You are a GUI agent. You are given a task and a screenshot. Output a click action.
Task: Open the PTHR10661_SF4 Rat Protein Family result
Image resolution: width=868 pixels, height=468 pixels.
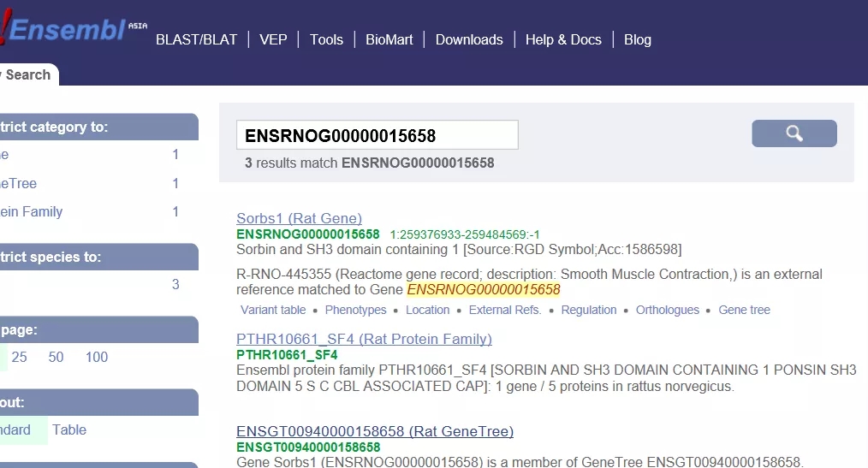pyautogui.click(x=364, y=339)
